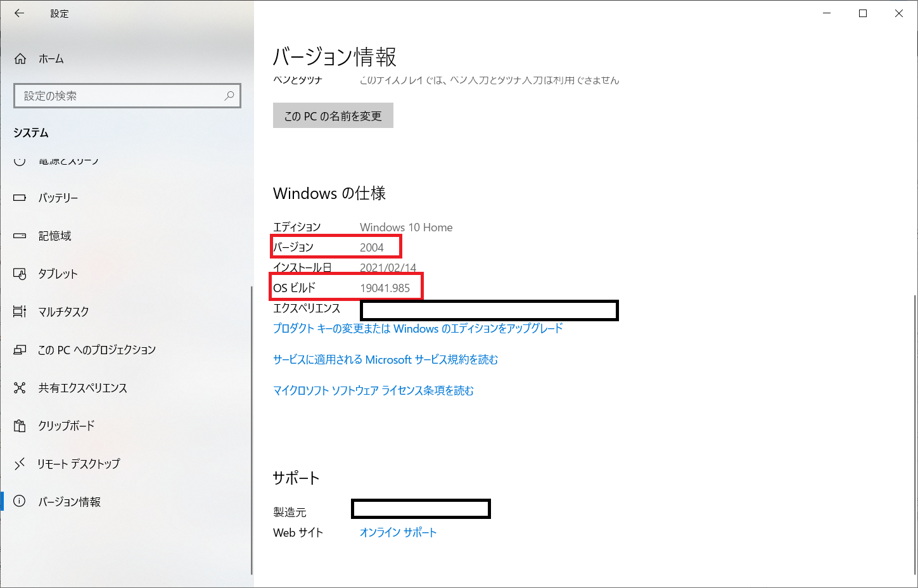Image resolution: width=918 pixels, height=588 pixels.
Task: Open the バージョン情報 page
Action: 127,502
